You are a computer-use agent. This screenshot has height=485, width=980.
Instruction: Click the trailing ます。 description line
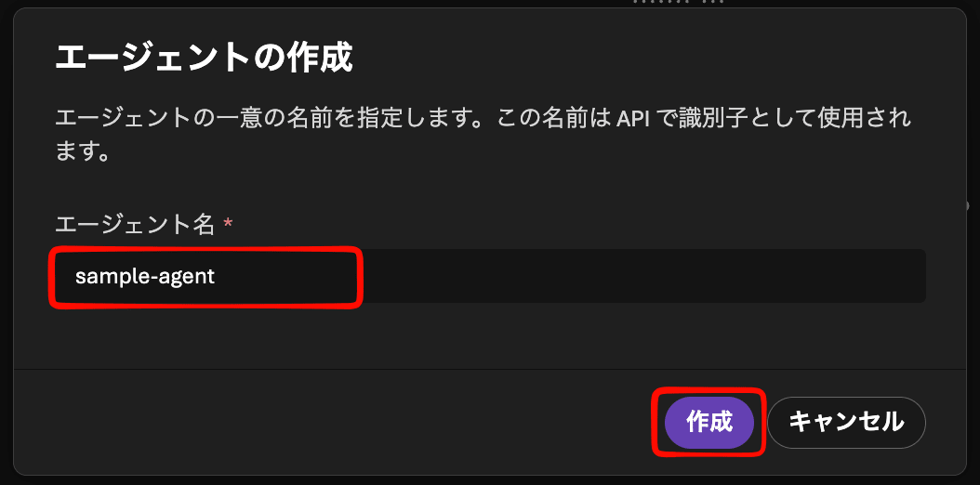tap(83, 151)
